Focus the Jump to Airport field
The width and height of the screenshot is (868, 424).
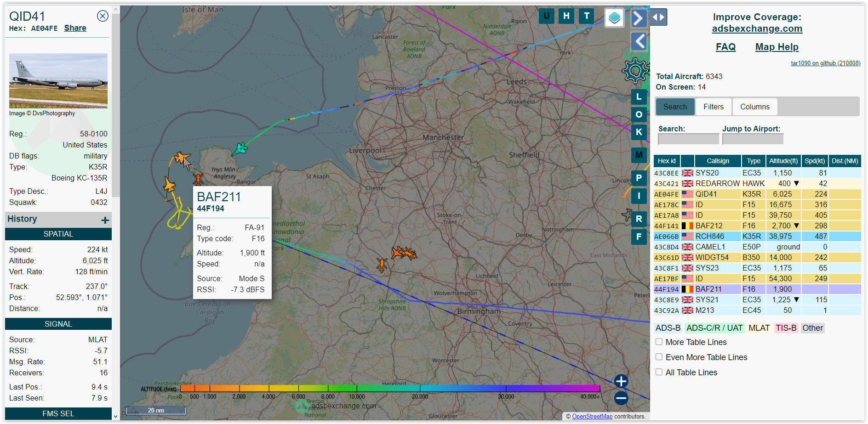click(753, 139)
